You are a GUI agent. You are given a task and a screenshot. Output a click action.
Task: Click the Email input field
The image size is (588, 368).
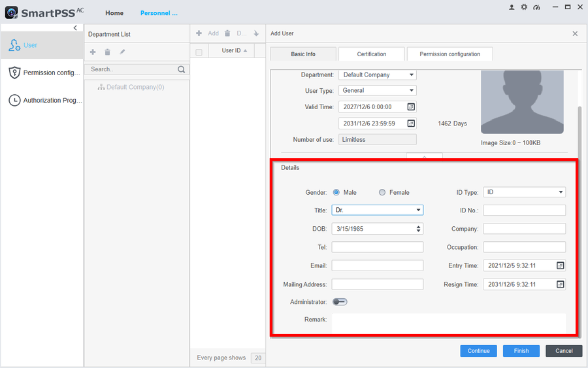coord(377,265)
